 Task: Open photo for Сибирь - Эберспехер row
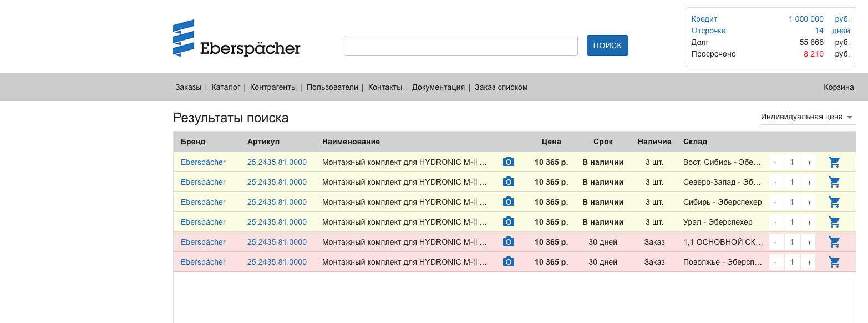pyautogui.click(x=508, y=202)
